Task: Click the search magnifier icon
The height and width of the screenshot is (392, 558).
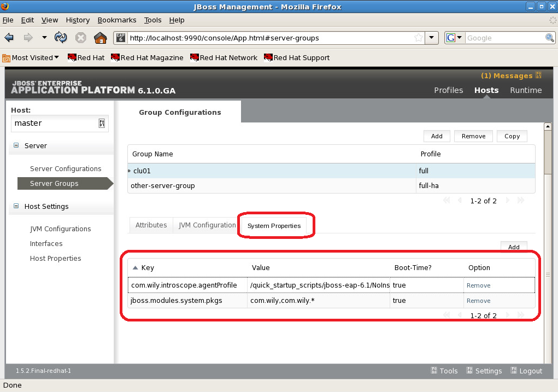Action: 549,38
